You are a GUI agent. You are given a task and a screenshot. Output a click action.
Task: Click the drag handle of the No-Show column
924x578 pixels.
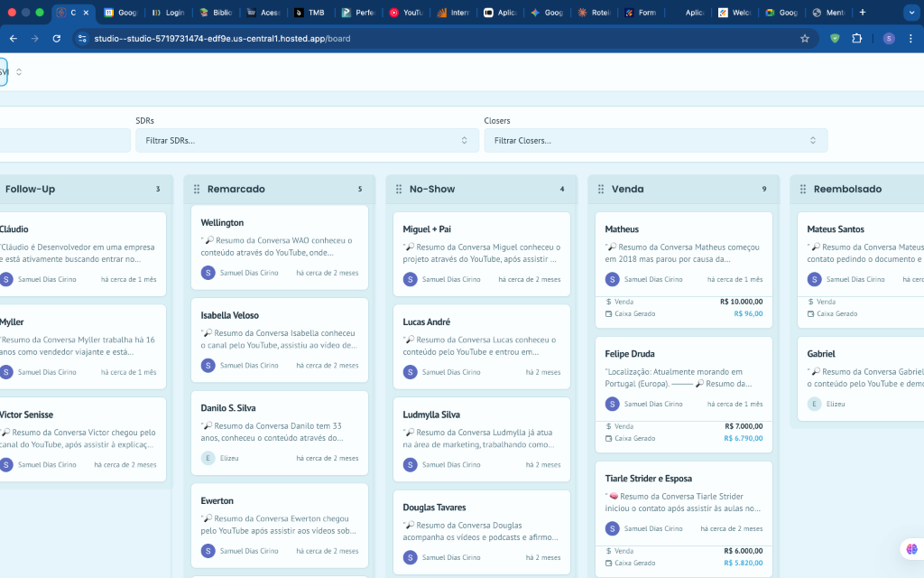pos(400,189)
